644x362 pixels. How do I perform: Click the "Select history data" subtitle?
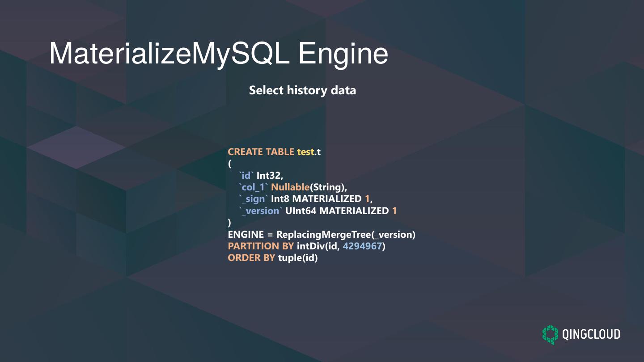tap(302, 90)
